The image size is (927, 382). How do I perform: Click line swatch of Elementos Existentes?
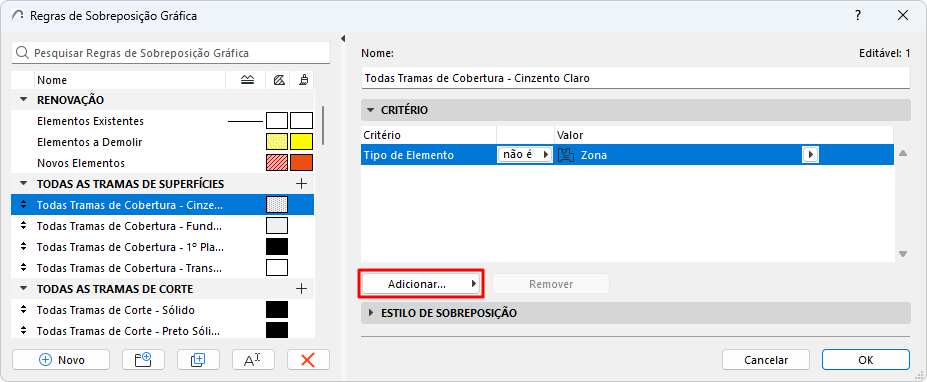245,121
